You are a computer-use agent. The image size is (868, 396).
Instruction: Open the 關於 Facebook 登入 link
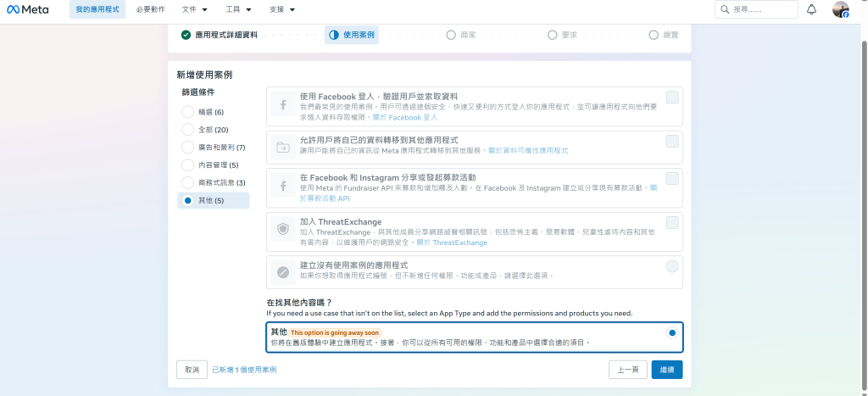click(x=405, y=117)
